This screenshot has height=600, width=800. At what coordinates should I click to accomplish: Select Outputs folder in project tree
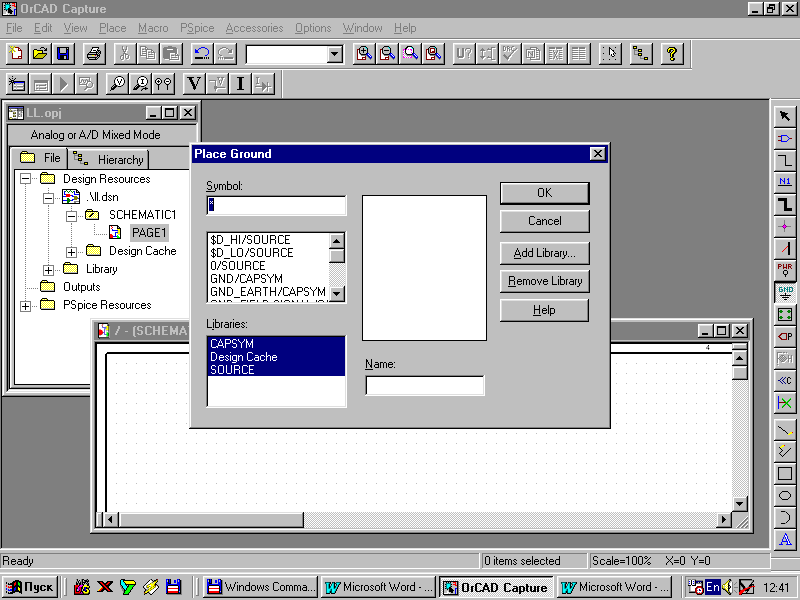coord(82,287)
